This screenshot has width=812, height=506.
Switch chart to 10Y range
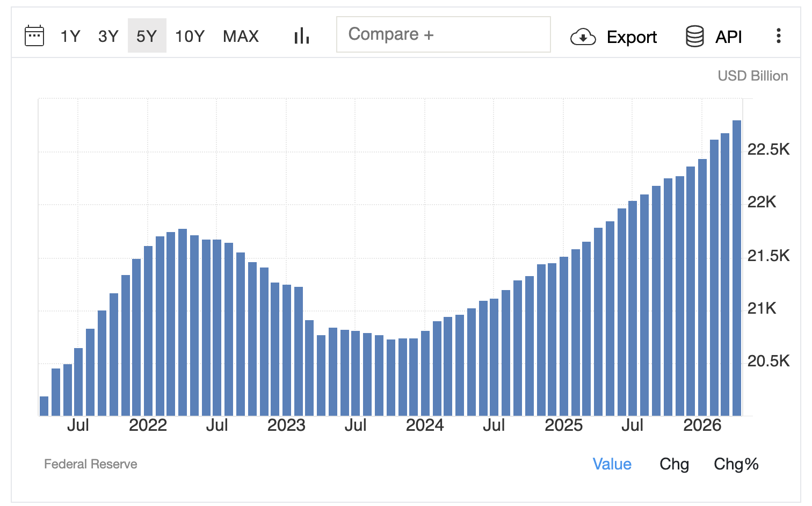[190, 36]
